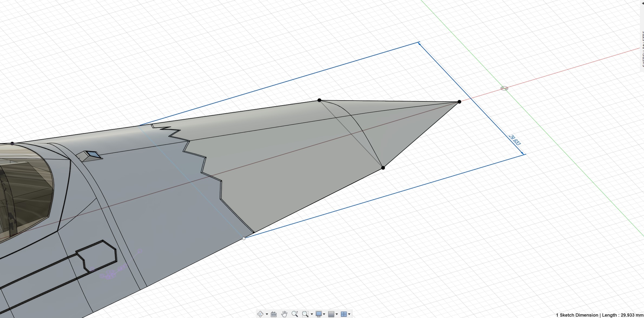Select the 29.933 dimension value
Screen dimensions: 644x318
(515, 140)
